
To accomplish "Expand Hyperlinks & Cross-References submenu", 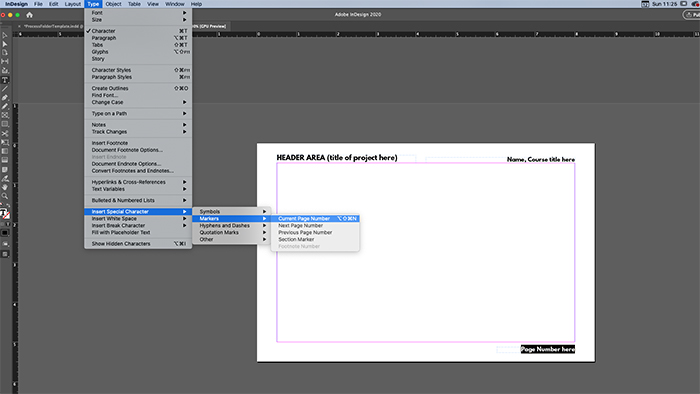I will [x=138, y=182].
